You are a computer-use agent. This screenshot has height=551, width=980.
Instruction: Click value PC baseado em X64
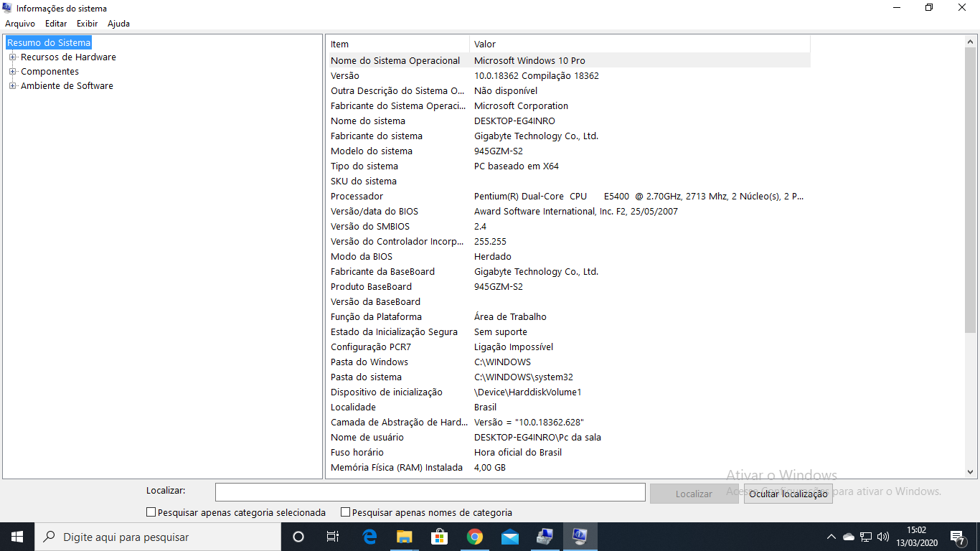[x=517, y=166]
